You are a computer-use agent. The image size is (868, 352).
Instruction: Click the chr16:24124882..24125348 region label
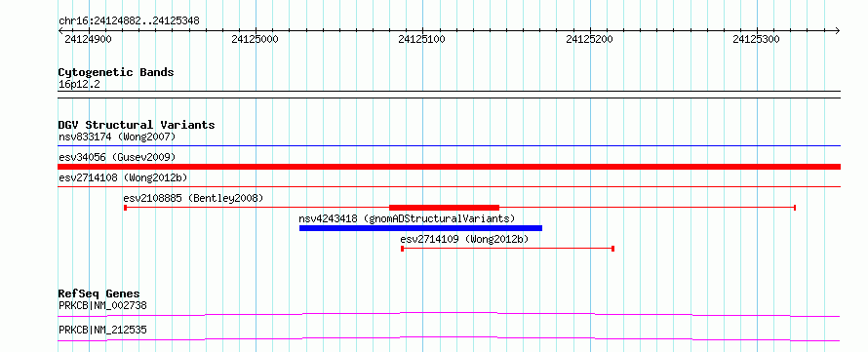click(129, 21)
